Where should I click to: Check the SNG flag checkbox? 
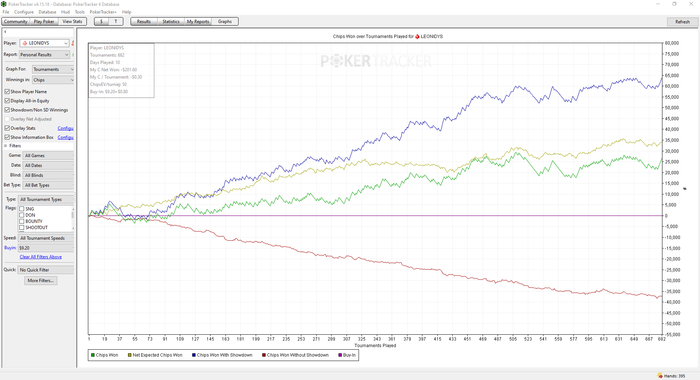point(21,209)
